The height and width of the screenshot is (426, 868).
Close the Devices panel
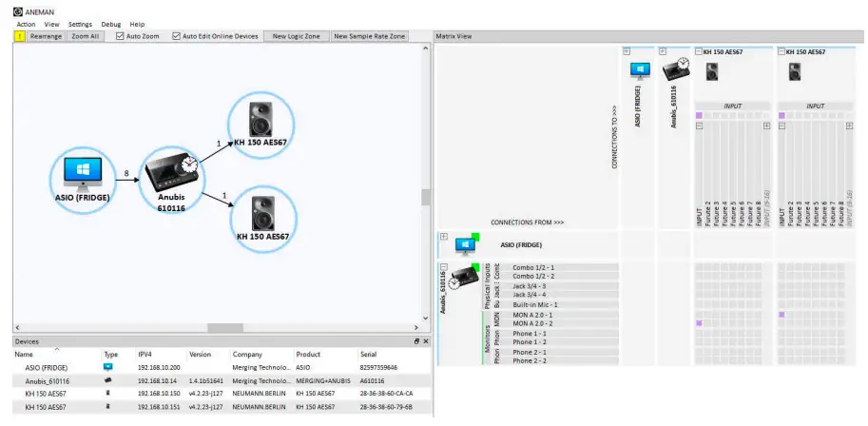coord(426,341)
